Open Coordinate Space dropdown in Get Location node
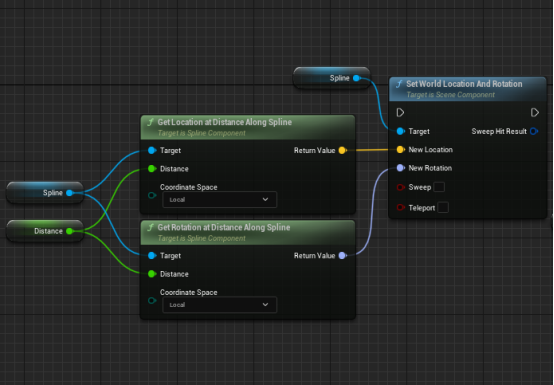The width and height of the screenshot is (554, 385). tap(219, 200)
